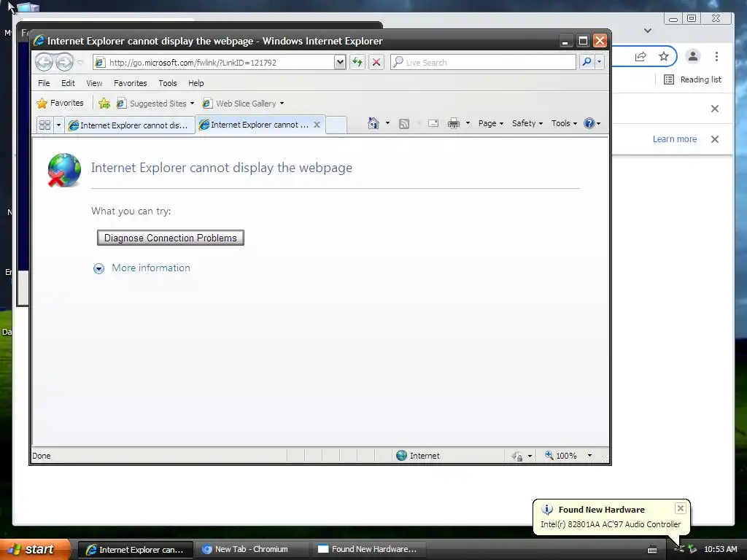Click Read Mail envelope icon

point(433,124)
